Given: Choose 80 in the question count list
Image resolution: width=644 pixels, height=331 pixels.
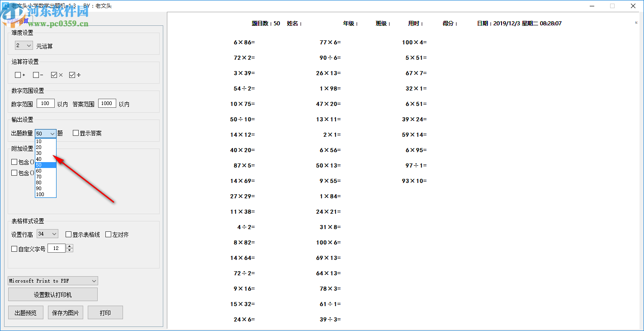Looking at the screenshot, I should (46, 182).
